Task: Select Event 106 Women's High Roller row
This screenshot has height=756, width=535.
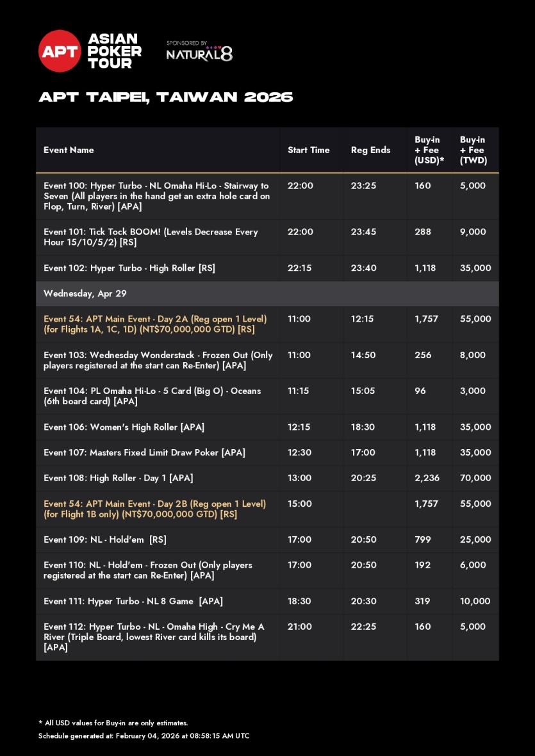Action: click(x=124, y=427)
